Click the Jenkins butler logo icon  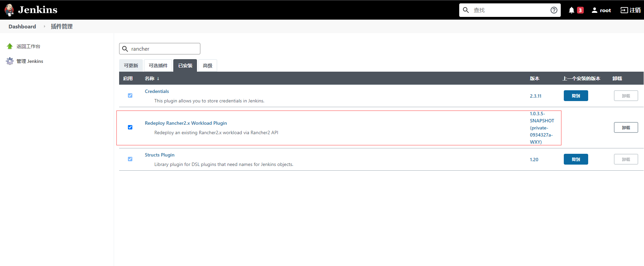9,10
